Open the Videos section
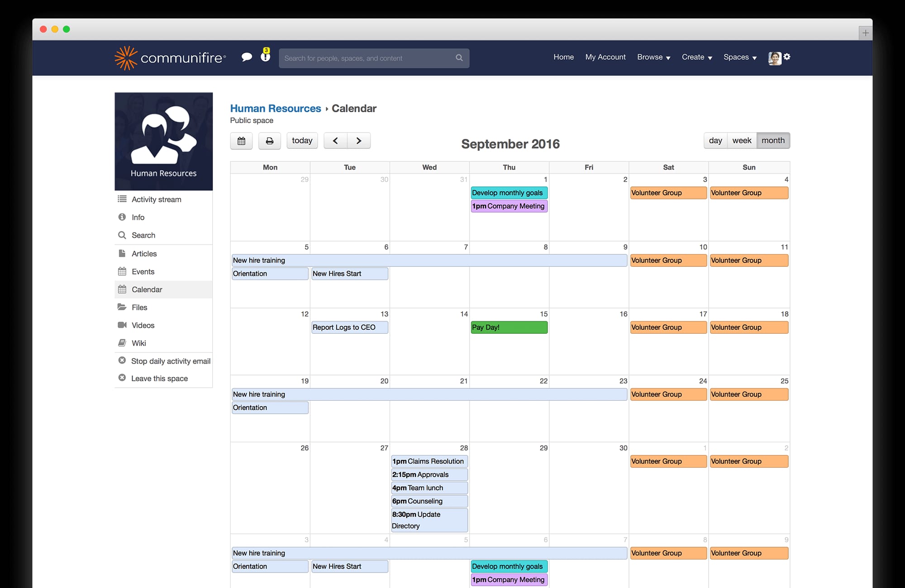Screen dimensions: 905x588 (x=143, y=325)
